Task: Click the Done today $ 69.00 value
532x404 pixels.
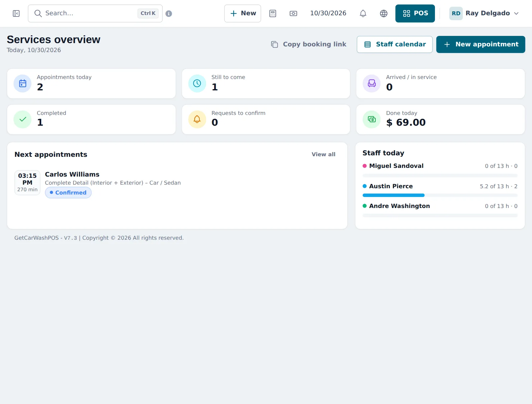Action: (406, 122)
